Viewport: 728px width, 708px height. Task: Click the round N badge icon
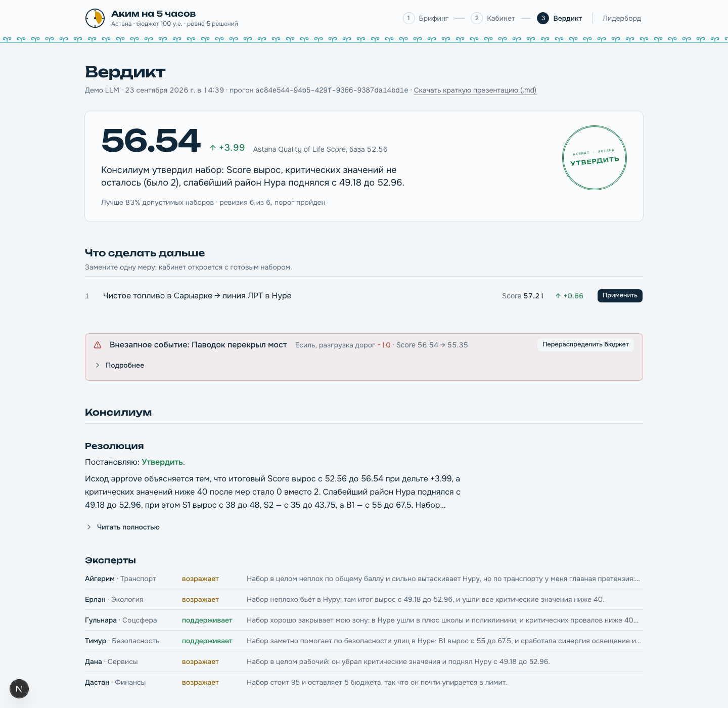click(19, 689)
